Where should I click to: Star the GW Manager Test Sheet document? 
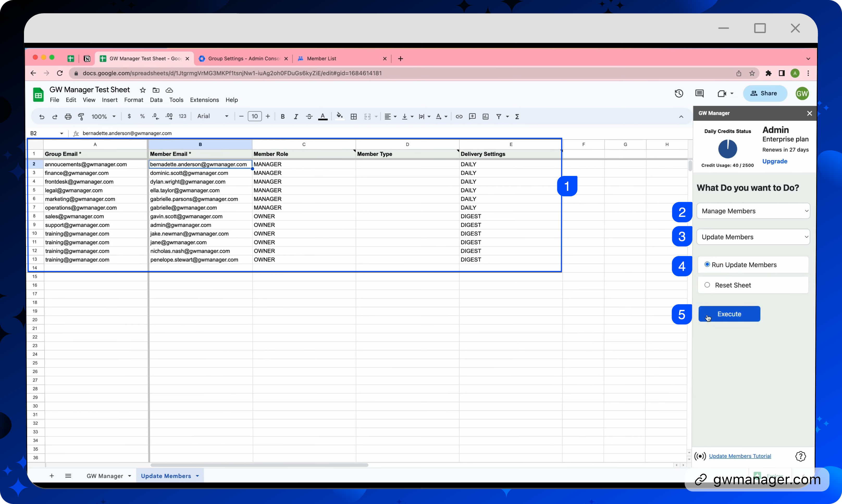[143, 90]
